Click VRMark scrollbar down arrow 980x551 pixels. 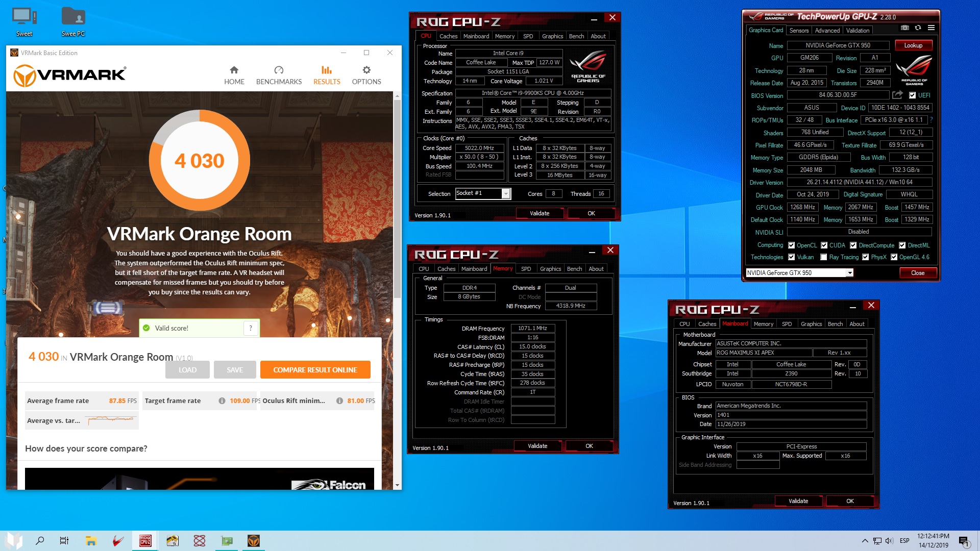pyautogui.click(x=397, y=485)
